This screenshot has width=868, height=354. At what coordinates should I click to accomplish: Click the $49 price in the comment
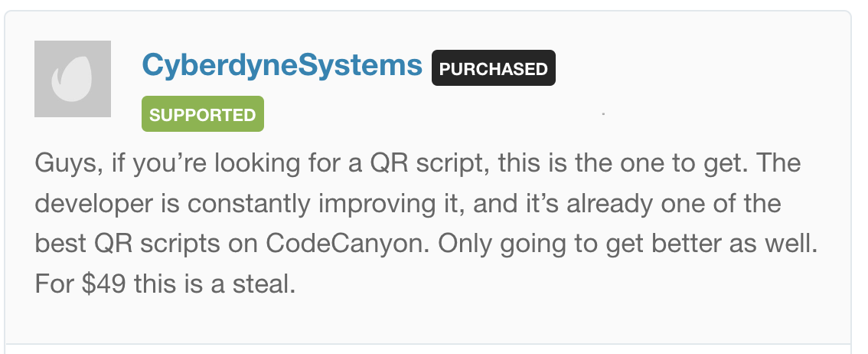point(103,284)
